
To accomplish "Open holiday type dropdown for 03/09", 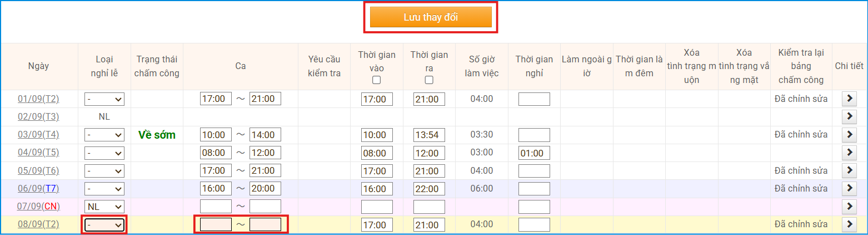I will (x=104, y=135).
